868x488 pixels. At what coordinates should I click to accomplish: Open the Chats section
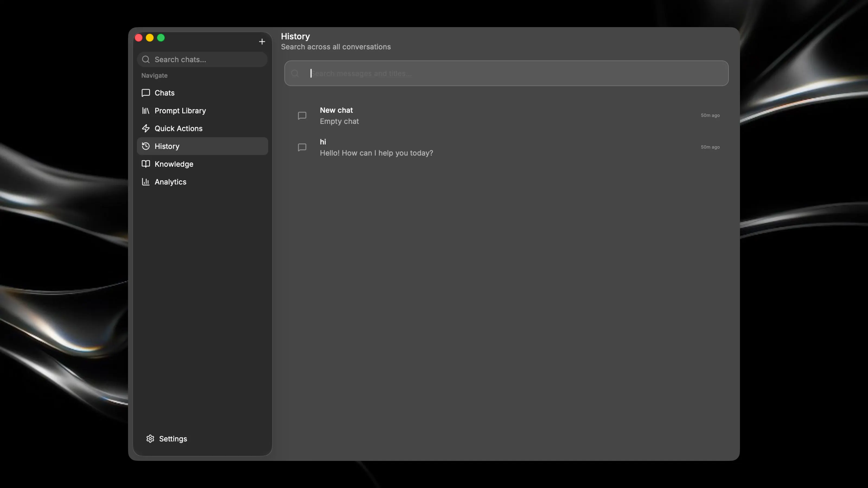pyautogui.click(x=203, y=93)
